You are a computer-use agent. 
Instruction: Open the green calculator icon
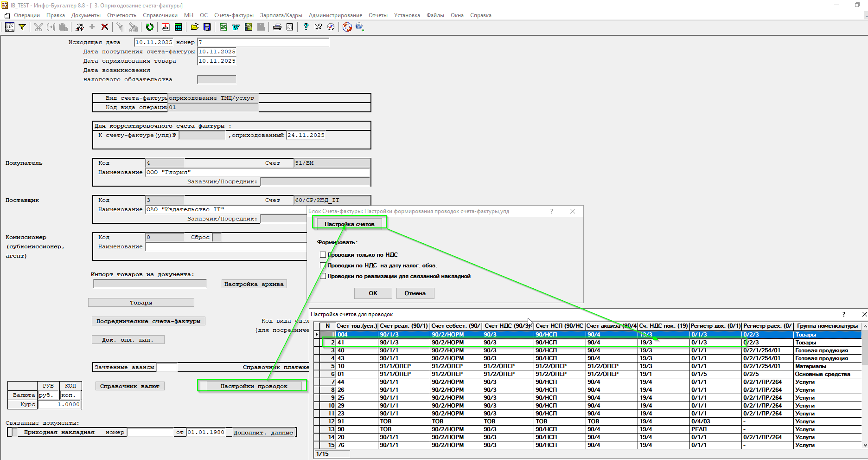pyautogui.click(x=178, y=27)
